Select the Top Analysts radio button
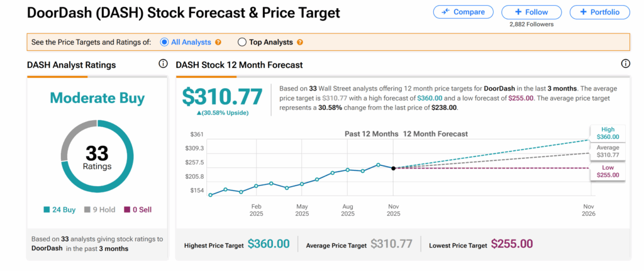Viewport: 644px width, 271px height. coord(242,42)
